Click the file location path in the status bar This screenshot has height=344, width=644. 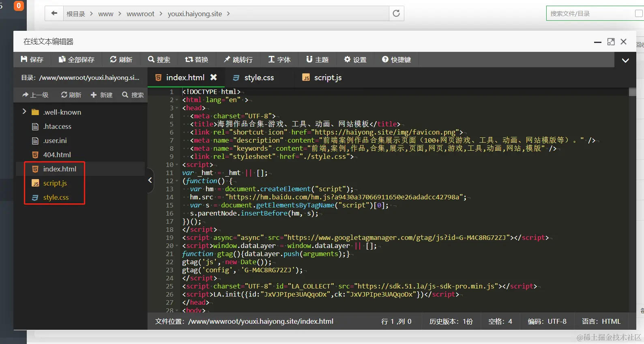tap(244, 321)
